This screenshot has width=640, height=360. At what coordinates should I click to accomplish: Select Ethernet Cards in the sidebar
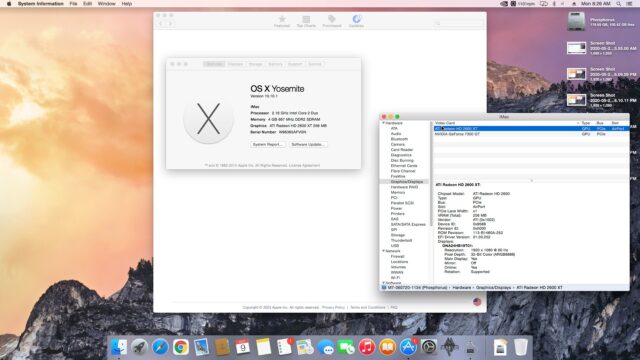click(x=404, y=166)
